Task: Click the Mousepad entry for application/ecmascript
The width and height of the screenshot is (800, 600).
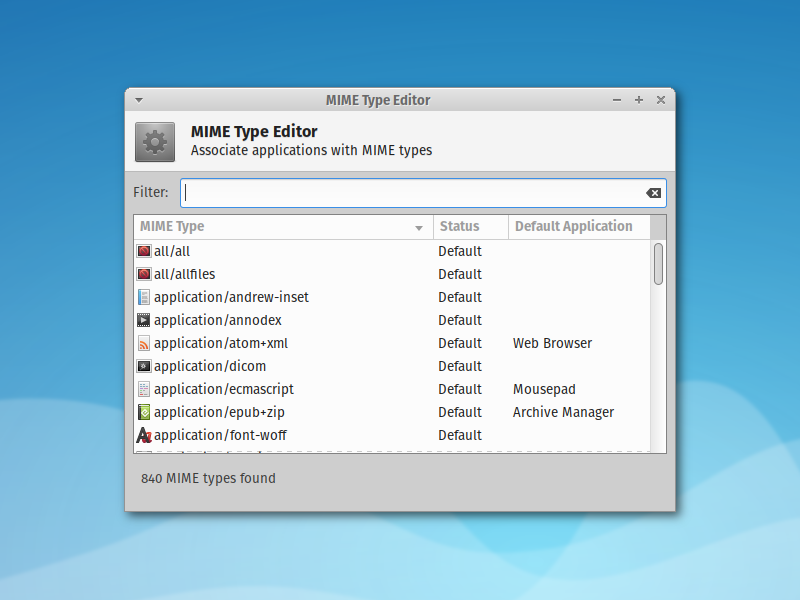Action: pos(544,389)
